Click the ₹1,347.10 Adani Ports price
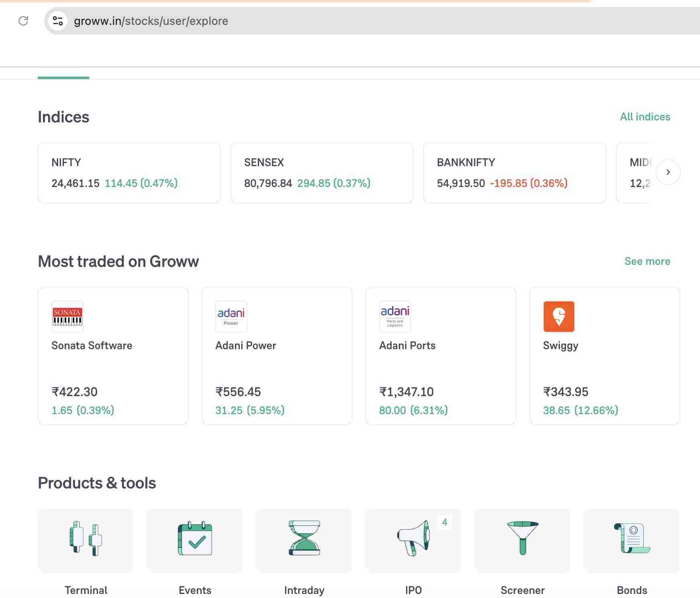Viewport: 700px width, 598px height. point(406,392)
